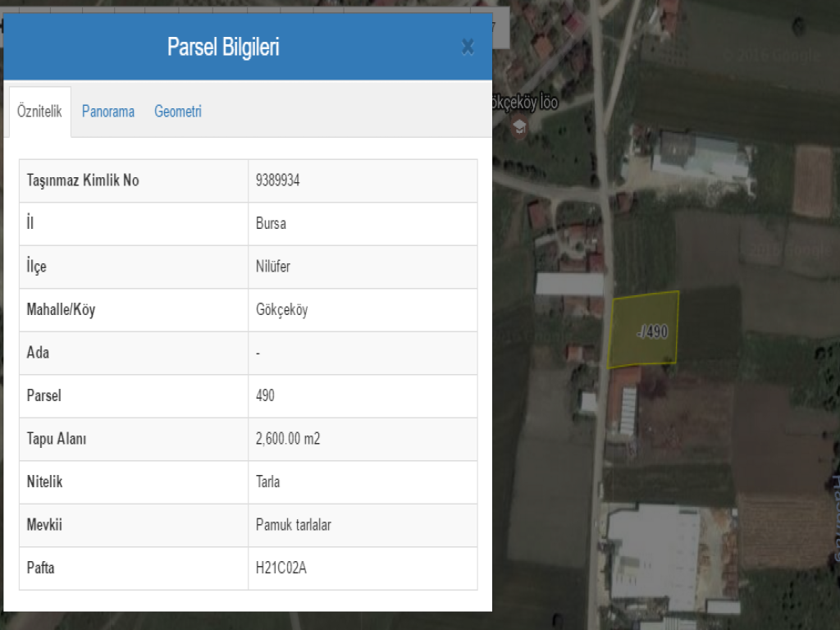Select the Pafta value H21C02A
The height and width of the screenshot is (630, 840).
[x=281, y=568]
